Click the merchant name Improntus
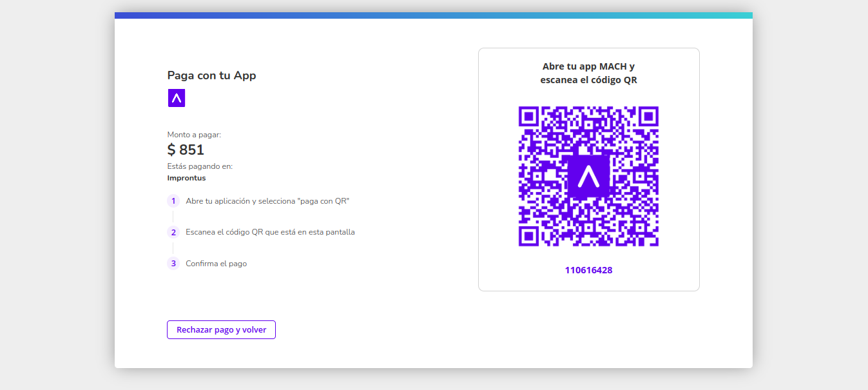This screenshot has height=390, width=868. click(x=186, y=178)
